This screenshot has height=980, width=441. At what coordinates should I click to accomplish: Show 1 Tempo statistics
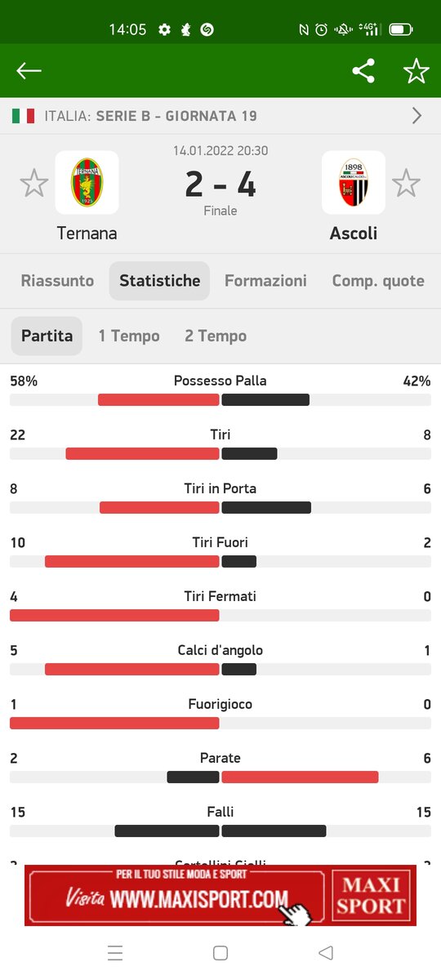click(129, 336)
